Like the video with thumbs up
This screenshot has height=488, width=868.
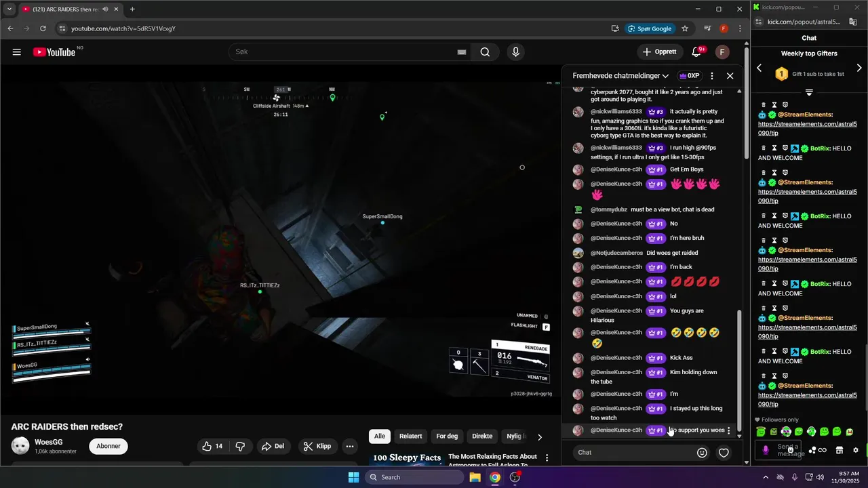click(x=212, y=446)
